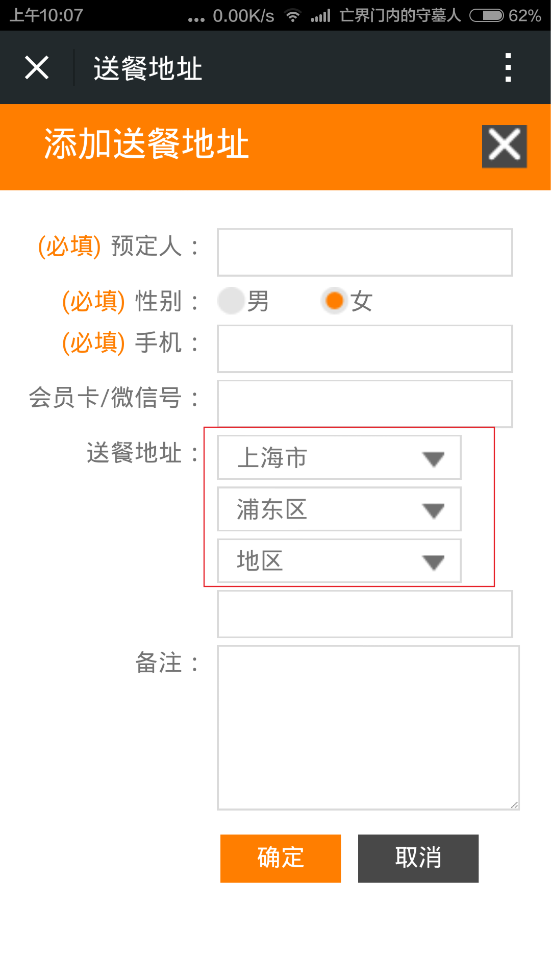Select the 女 (female) radio button
551x980 pixels.
(x=334, y=301)
